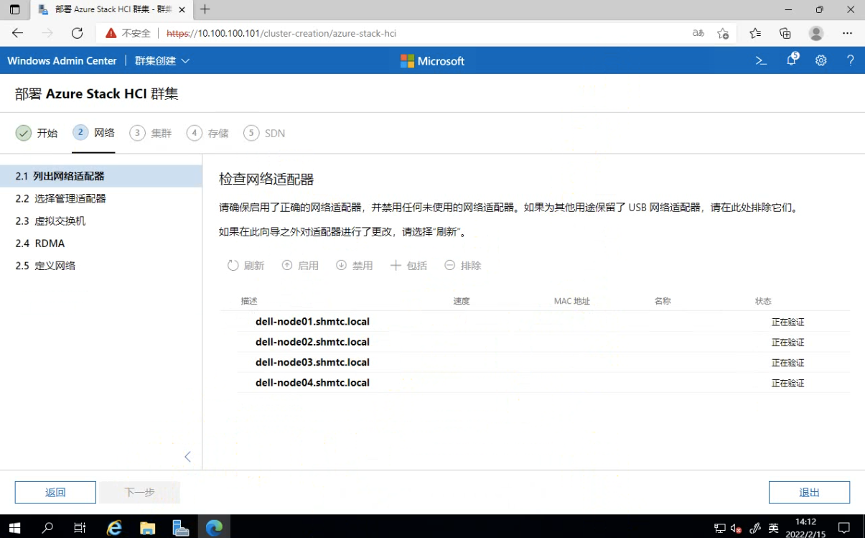The height and width of the screenshot is (539, 866).
Task: Select 2.1 列出网络适配器 item
Action: 101,176
